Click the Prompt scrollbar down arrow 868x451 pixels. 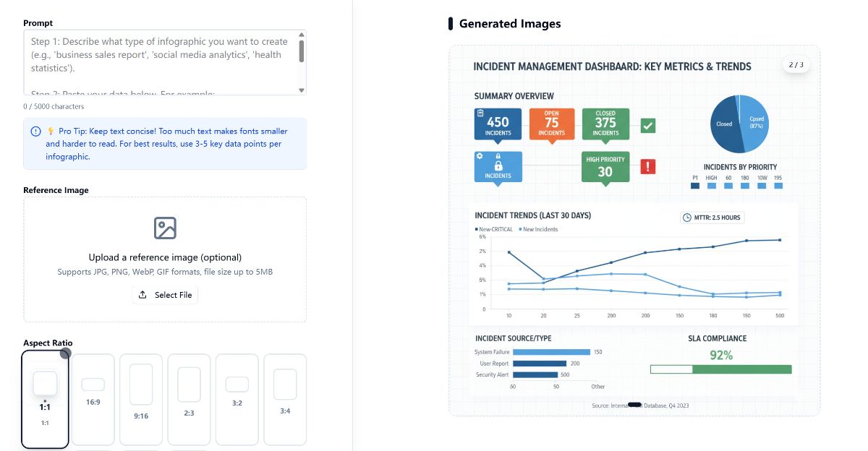point(302,90)
